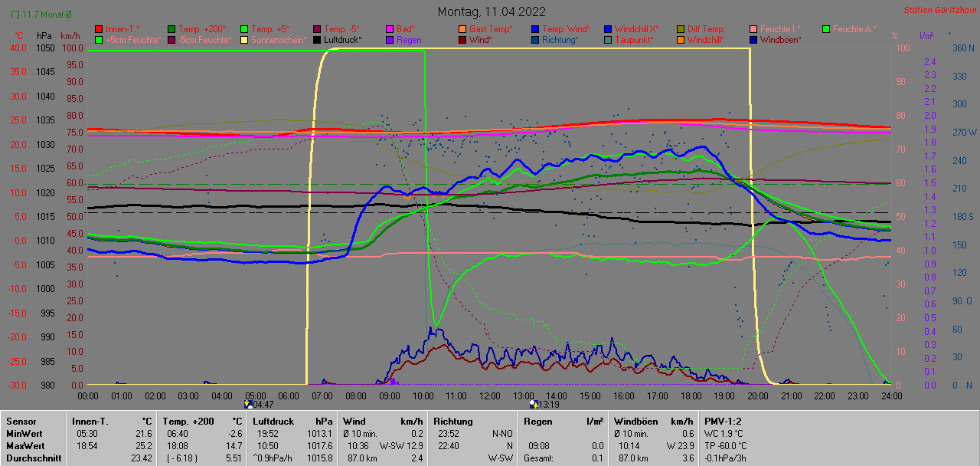Click the Windböen table column header
Image resolution: width=980 pixels, height=466 pixels.
pos(636,421)
